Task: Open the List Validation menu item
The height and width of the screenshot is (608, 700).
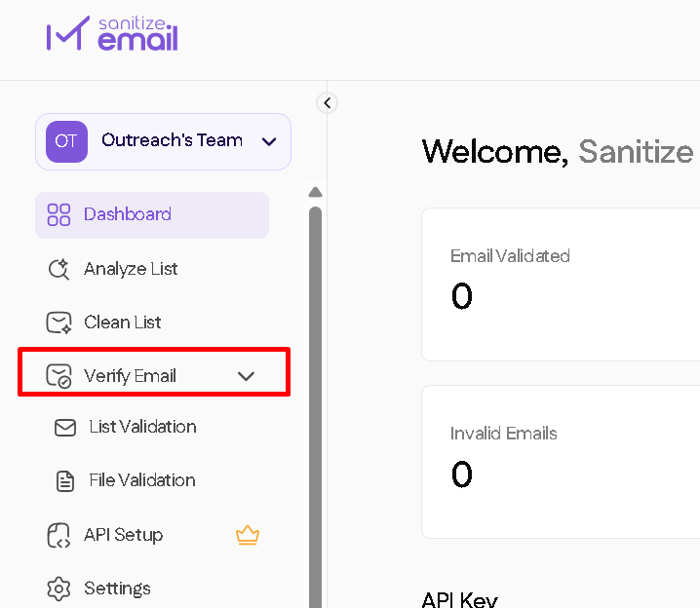Action: tap(142, 427)
